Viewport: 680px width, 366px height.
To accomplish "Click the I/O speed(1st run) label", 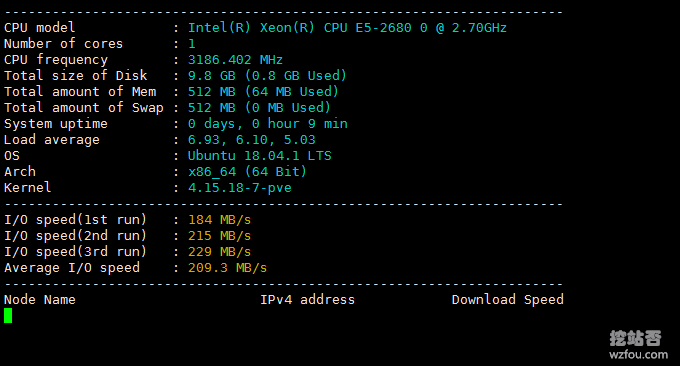I will (75, 220).
